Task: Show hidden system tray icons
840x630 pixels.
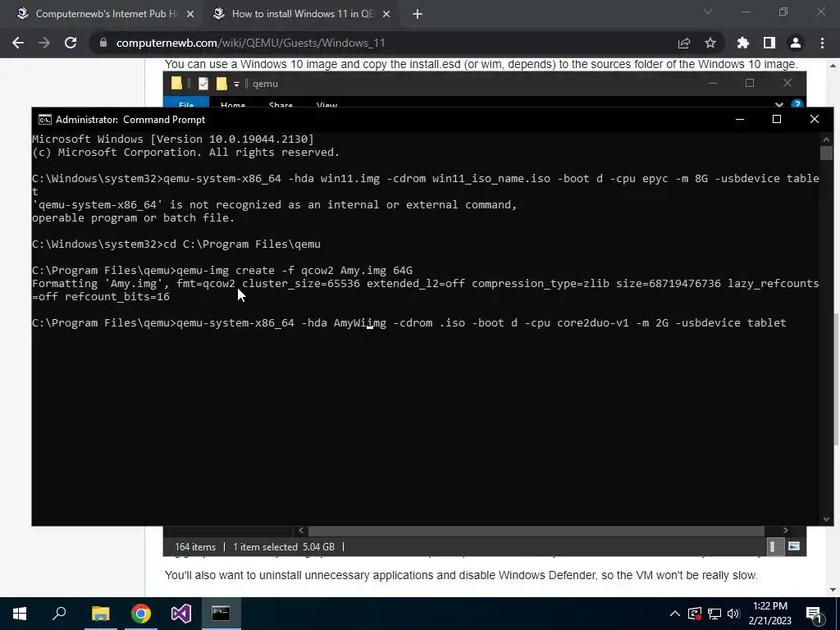Action: pos(675,614)
